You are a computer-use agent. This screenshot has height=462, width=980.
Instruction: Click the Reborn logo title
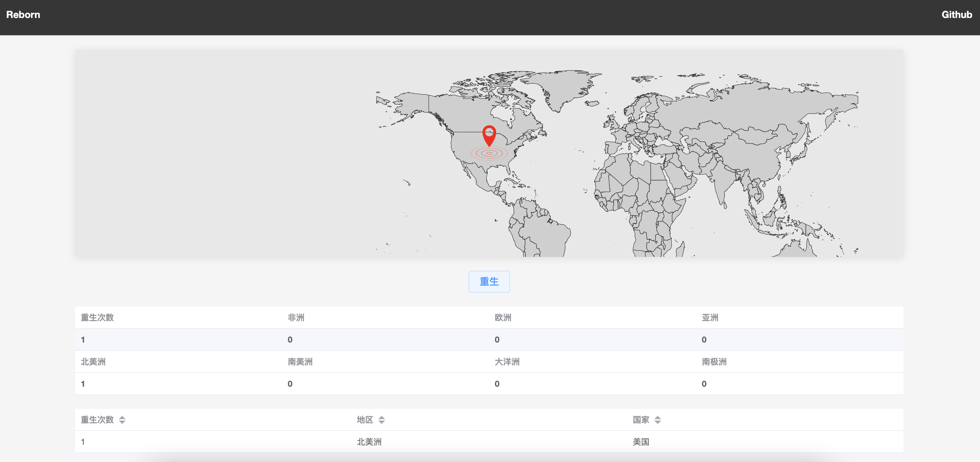(23, 15)
